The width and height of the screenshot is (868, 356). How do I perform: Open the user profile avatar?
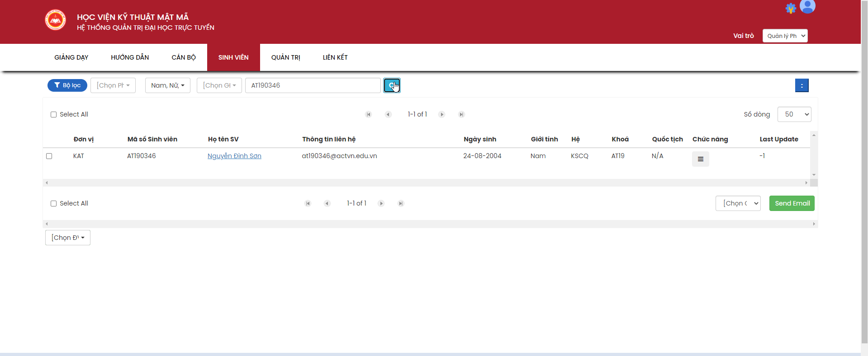(x=807, y=6)
